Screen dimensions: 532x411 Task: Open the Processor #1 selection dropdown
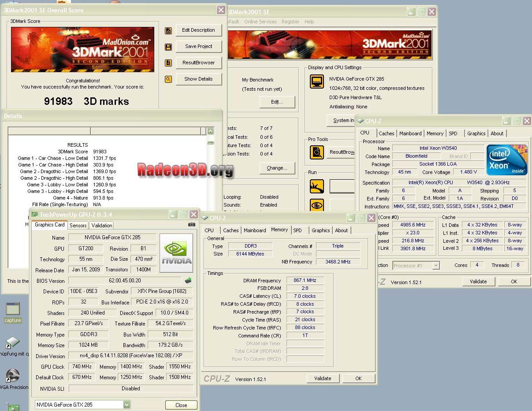(435, 265)
